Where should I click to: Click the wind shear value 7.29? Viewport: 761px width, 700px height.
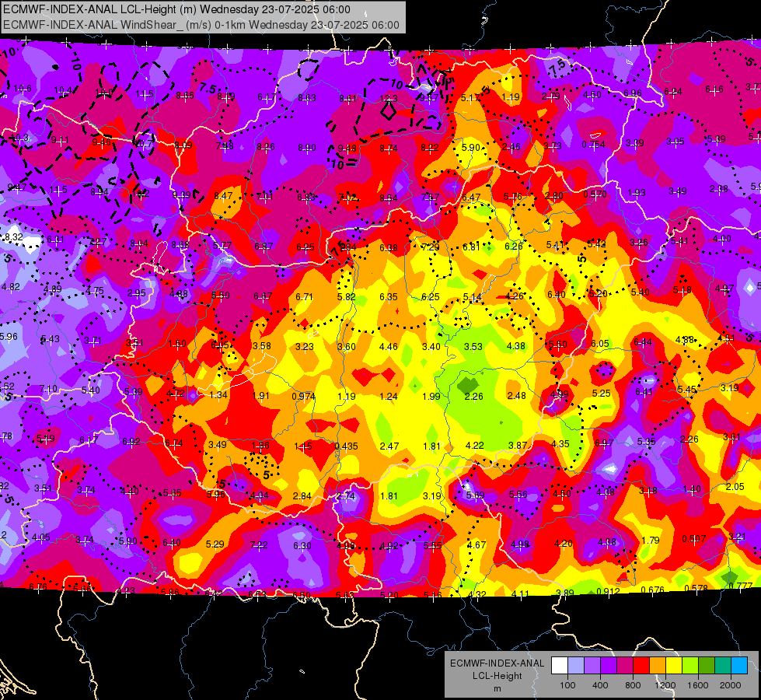tap(430, 247)
